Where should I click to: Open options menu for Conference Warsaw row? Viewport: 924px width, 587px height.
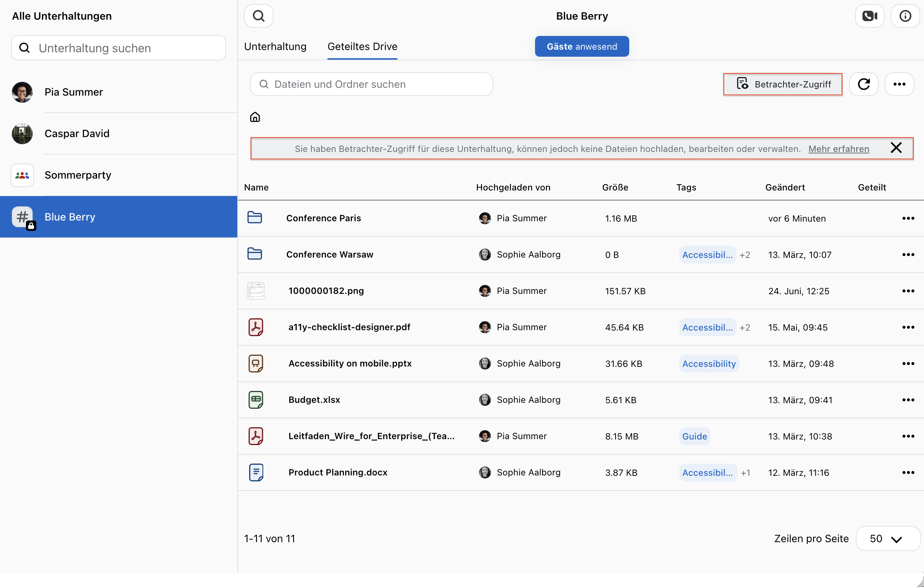click(908, 255)
